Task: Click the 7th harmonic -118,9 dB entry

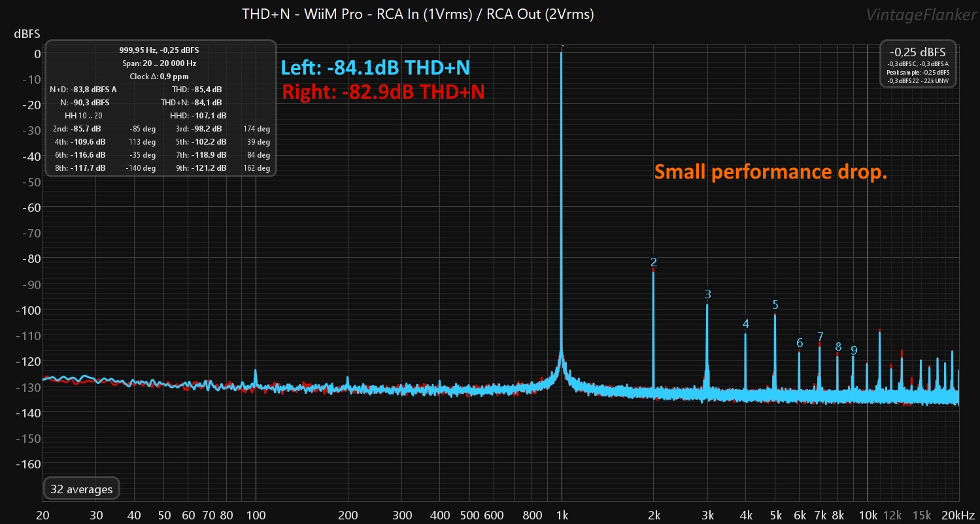Action: pos(200,154)
